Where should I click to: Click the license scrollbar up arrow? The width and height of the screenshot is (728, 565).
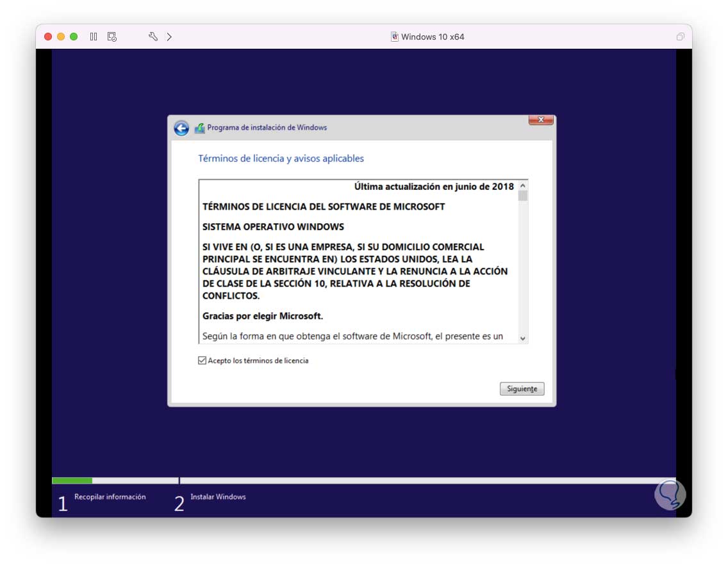[x=523, y=185]
